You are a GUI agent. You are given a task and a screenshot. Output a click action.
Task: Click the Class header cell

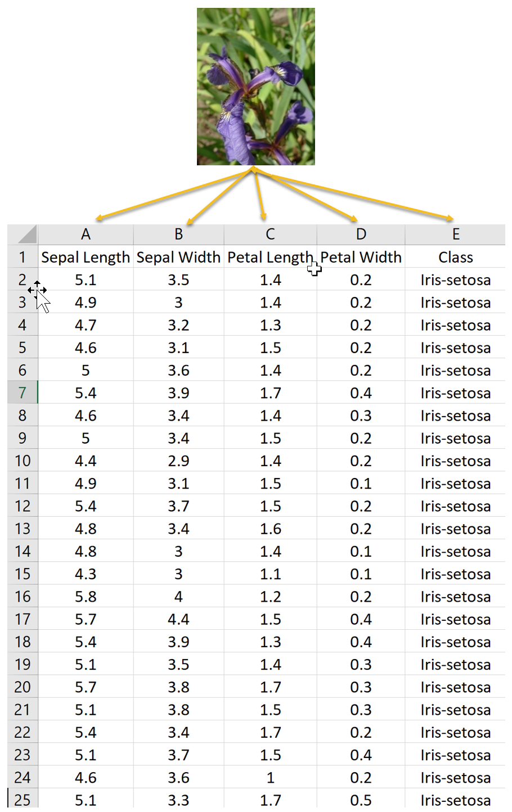click(455, 257)
